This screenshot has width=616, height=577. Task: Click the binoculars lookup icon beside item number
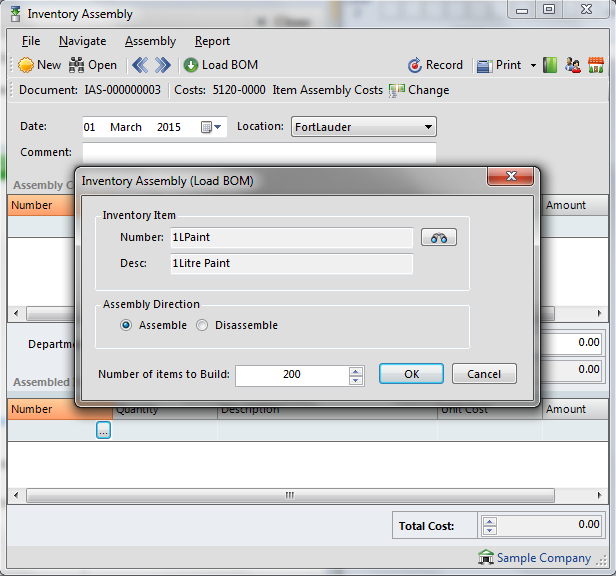click(x=439, y=238)
